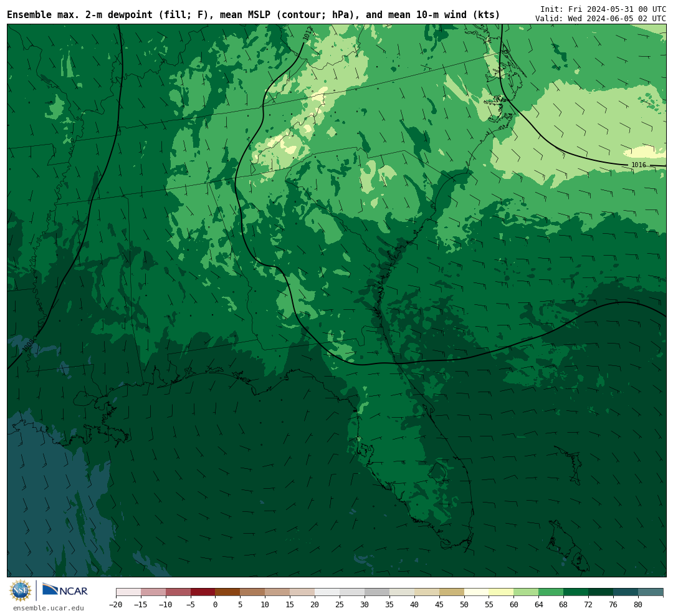Click the 40 colorbar tick label

click(414, 604)
